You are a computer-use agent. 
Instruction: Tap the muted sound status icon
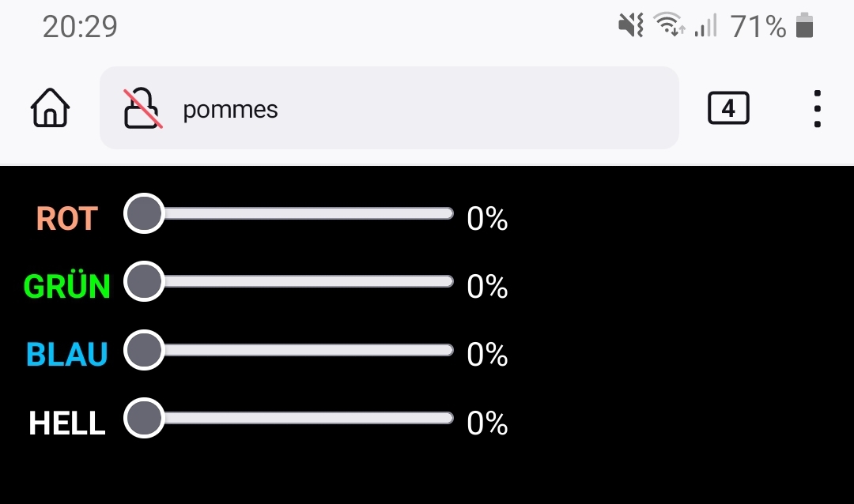pos(631,26)
